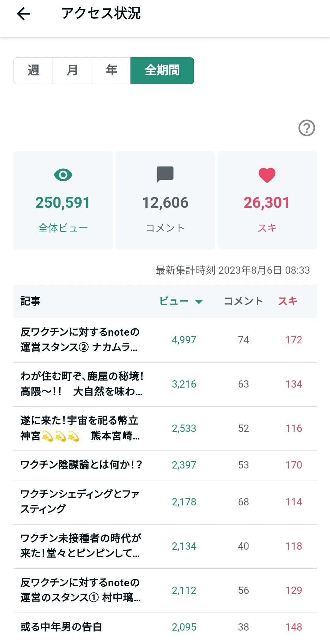This screenshot has width=330, height=644.
Task: Tap the gray comment bubble icon
Action: 165,175
